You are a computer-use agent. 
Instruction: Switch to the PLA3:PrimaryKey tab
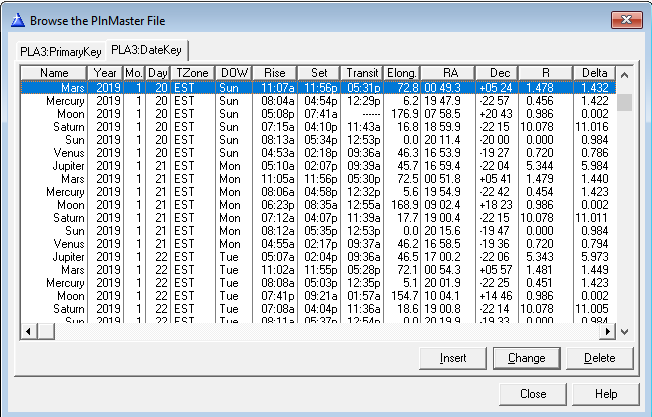click(60, 51)
